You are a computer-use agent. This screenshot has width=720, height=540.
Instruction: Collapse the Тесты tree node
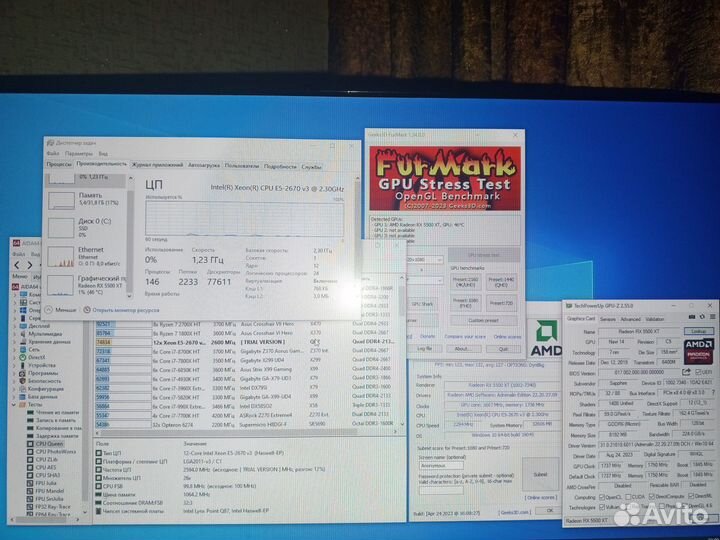pyautogui.click(x=14, y=405)
